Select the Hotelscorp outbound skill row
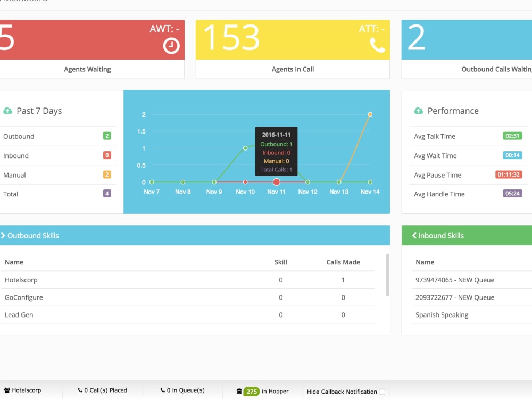Image resolution: width=532 pixels, height=399 pixels. [x=188, y=280]
